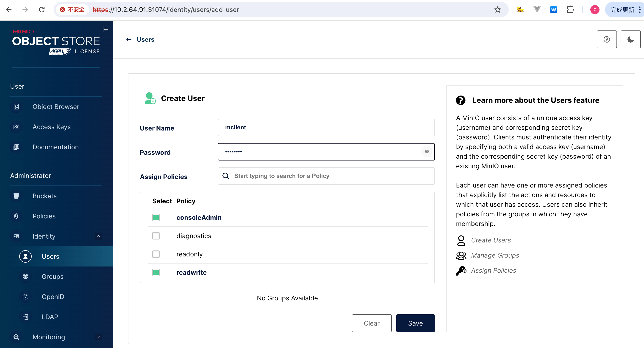Collapse the Identity section chevron
Screen dimensions: 644x348
pyautogui.click(x=98, y=236)
